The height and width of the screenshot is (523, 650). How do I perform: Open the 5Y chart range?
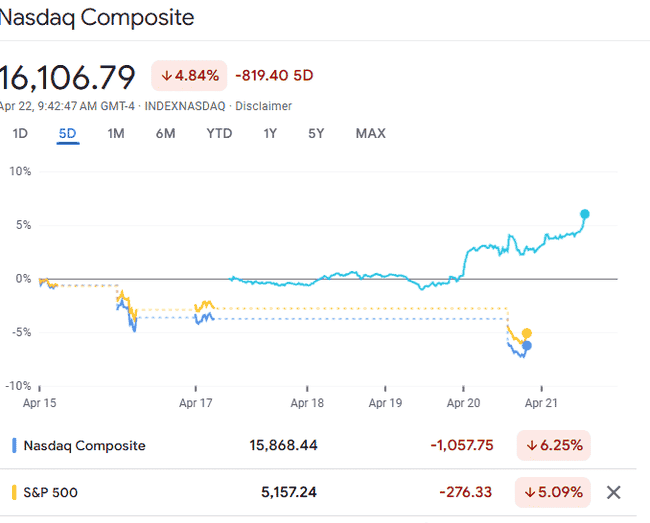(316, 134)
